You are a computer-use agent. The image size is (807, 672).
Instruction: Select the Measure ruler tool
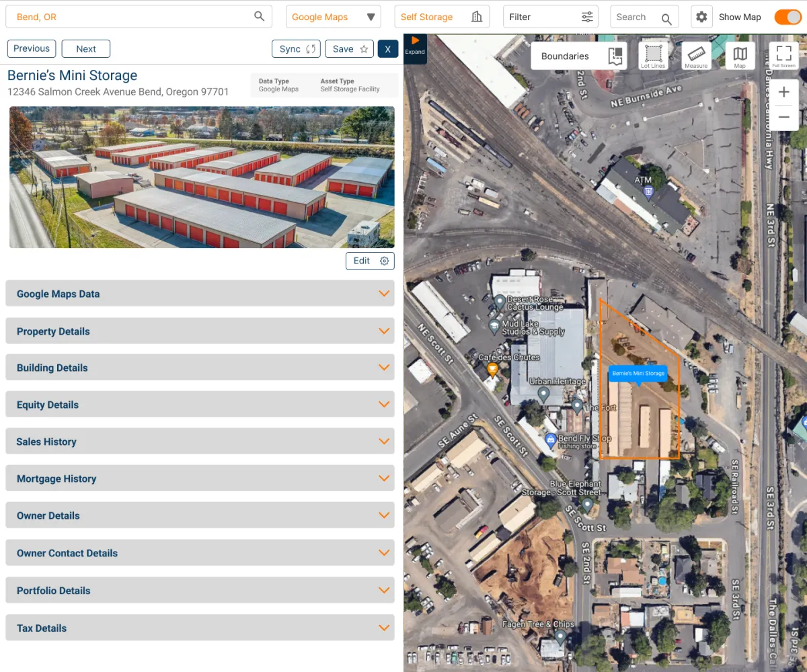[696, 56]
